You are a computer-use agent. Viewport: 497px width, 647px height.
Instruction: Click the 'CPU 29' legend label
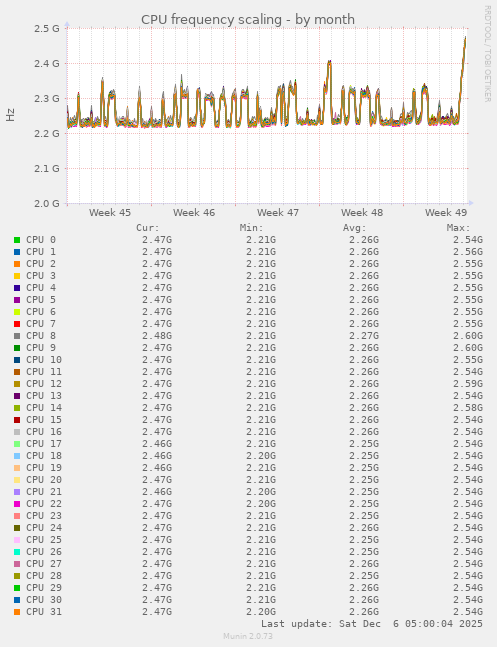pyautogui.click(x=44, y=588)
